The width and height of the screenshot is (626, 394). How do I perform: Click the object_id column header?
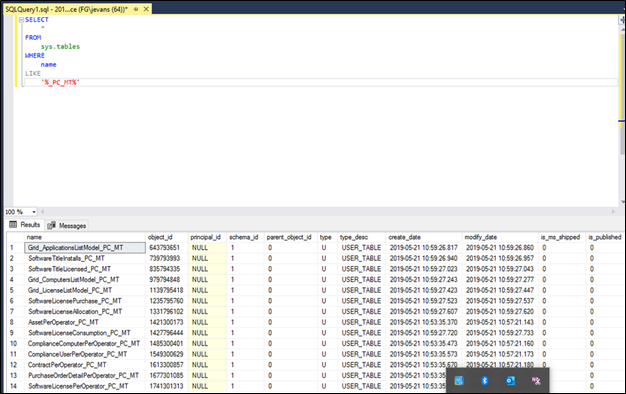coord(166,237)
